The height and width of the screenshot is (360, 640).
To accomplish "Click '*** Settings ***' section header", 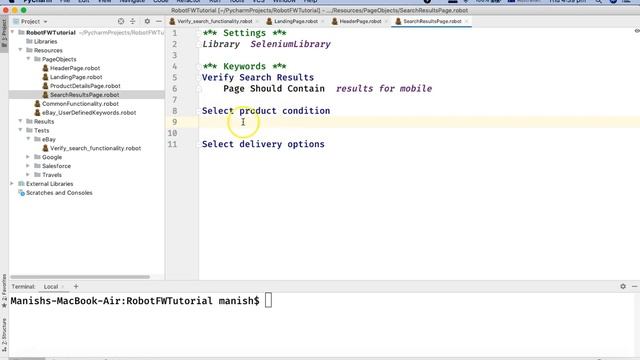I will [x=244, y=33].
